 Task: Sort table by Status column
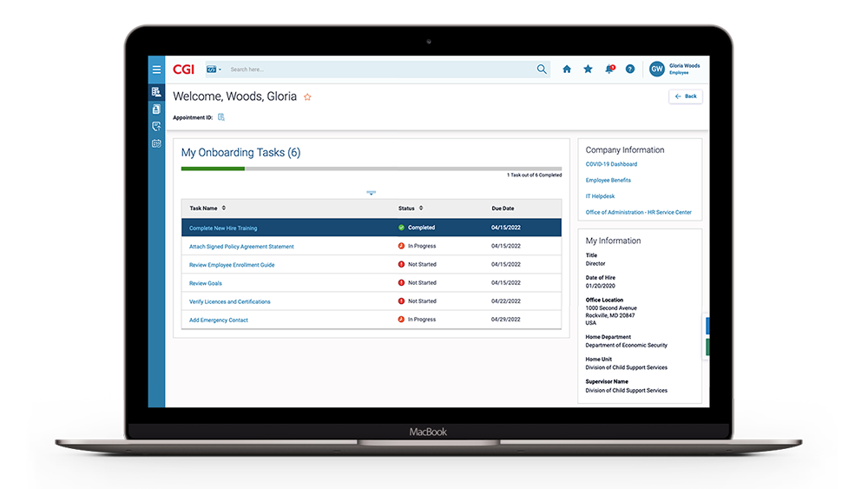tap(421, 208)
